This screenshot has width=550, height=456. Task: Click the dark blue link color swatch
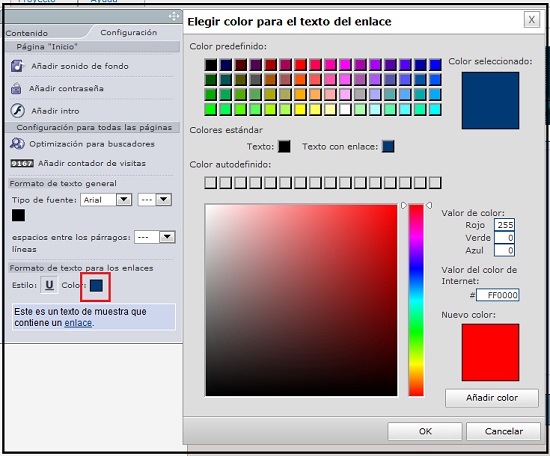click(x=96, y=286)
